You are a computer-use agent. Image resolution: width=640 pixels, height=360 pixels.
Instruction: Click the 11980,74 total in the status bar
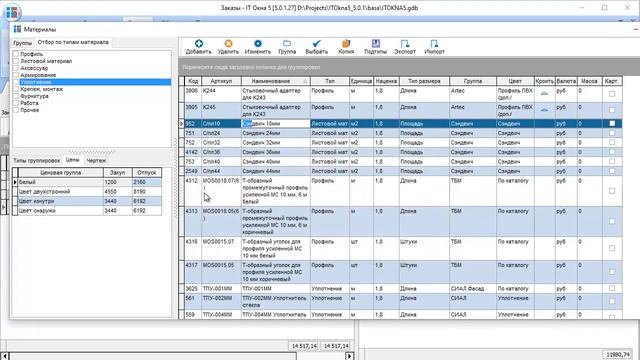click(x=618, y=355)
